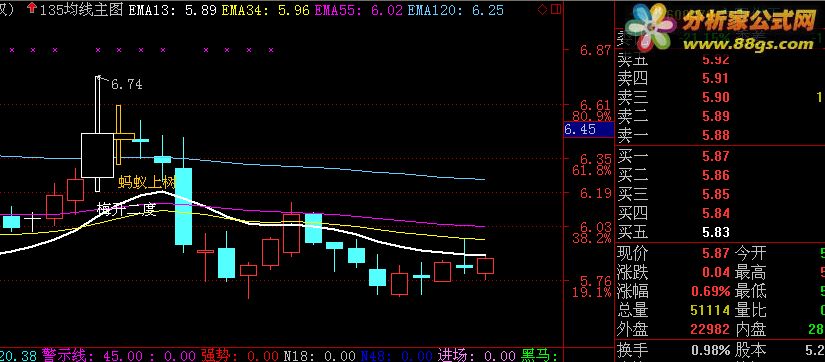Select the 梅开二度 pattern label

(126, 209)
